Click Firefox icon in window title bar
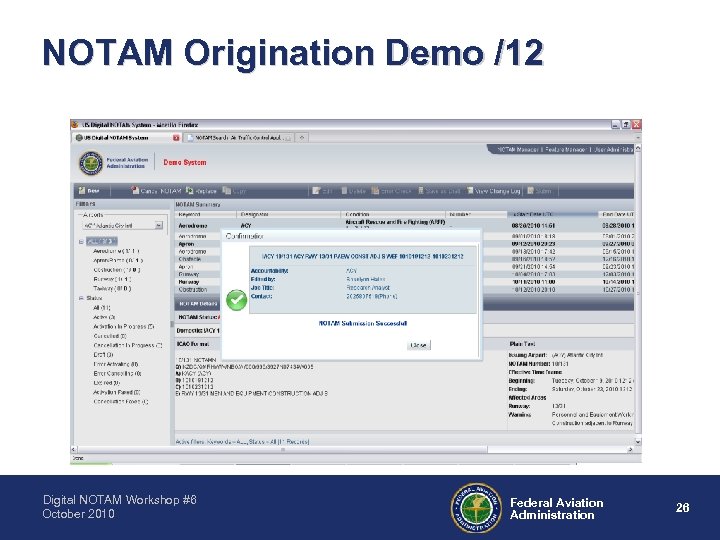 [75, 124]
